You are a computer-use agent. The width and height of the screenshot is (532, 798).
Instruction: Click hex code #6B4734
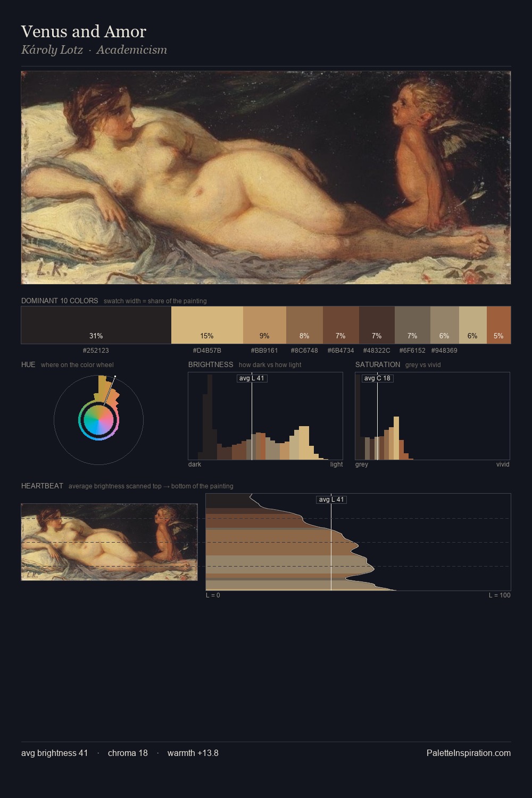(x=340, y=351)
